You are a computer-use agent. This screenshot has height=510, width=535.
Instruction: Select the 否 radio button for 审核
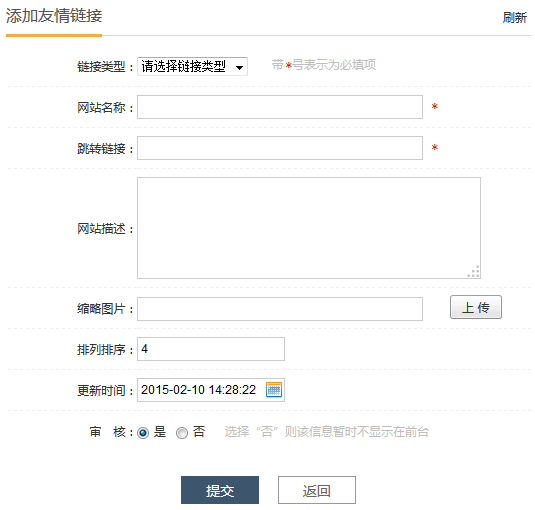(x=182, y=433)
